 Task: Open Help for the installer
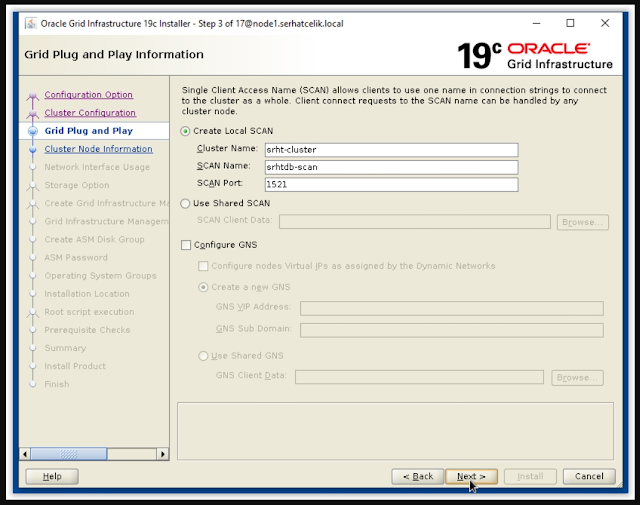[x=52, y=476]
